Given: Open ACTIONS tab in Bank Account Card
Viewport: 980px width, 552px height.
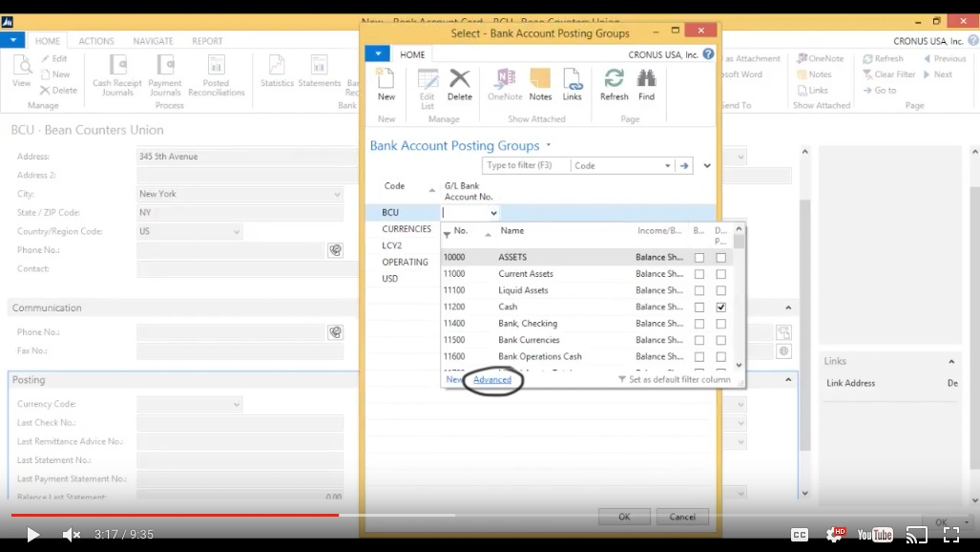Looking at the screenshot, I should click(x=96, y=41).
